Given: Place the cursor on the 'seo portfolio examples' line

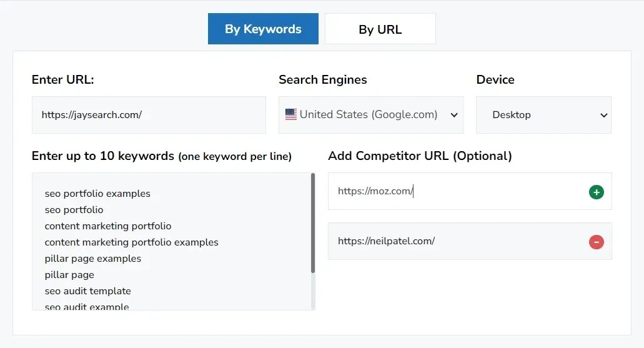Looking at the screenshot, I should pos(97,194).
